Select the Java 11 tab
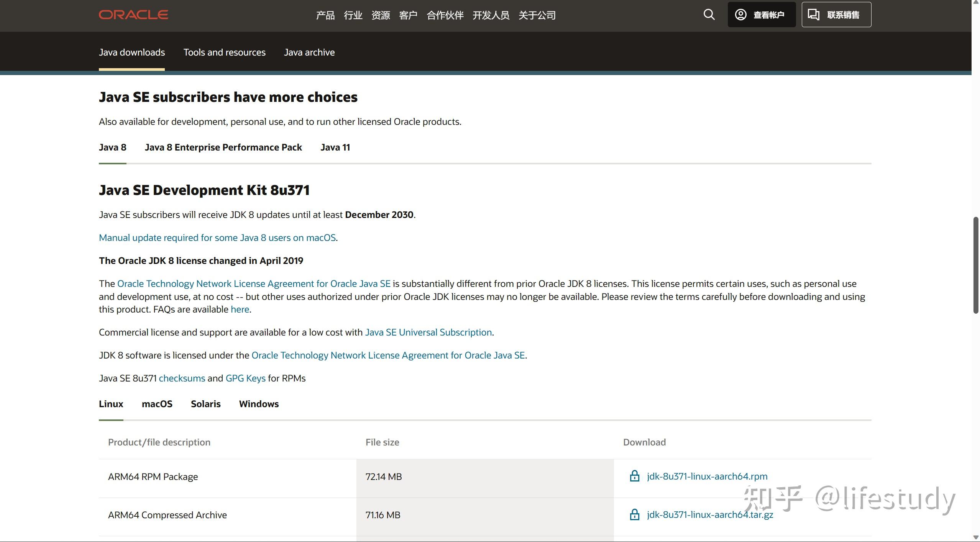The image size is (980, 542). coord(335,147)
